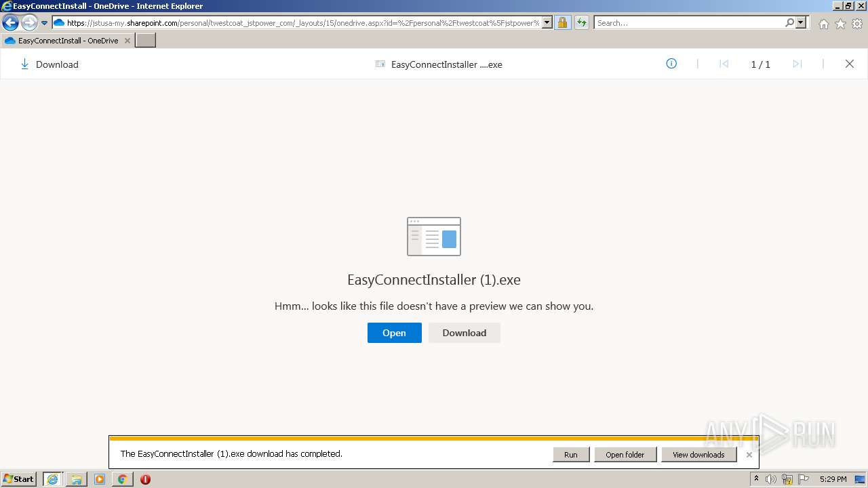
Task: Open Windows Explorer from the taskbar
Action: tap(77, 479)
